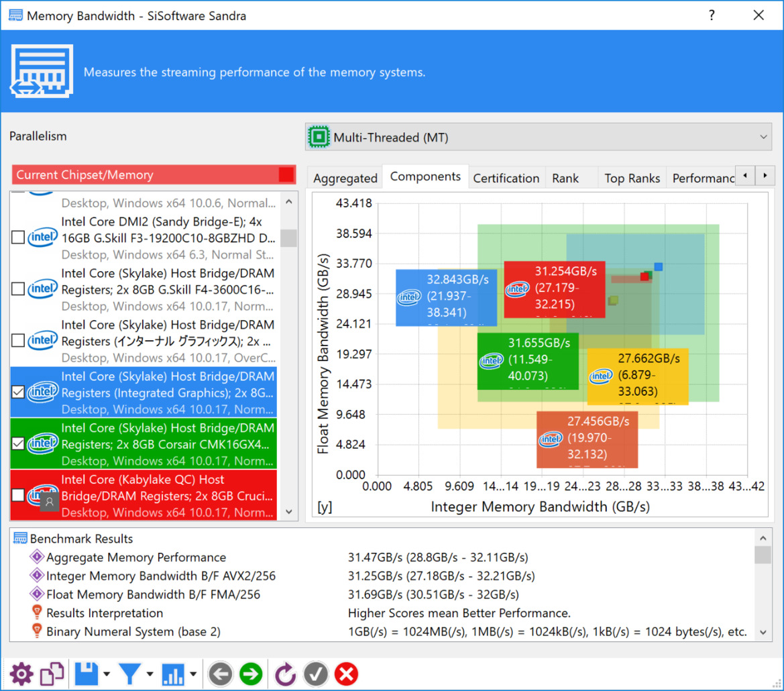Uncheck the Skylake Integrated Graphics entry

point(18,392)
